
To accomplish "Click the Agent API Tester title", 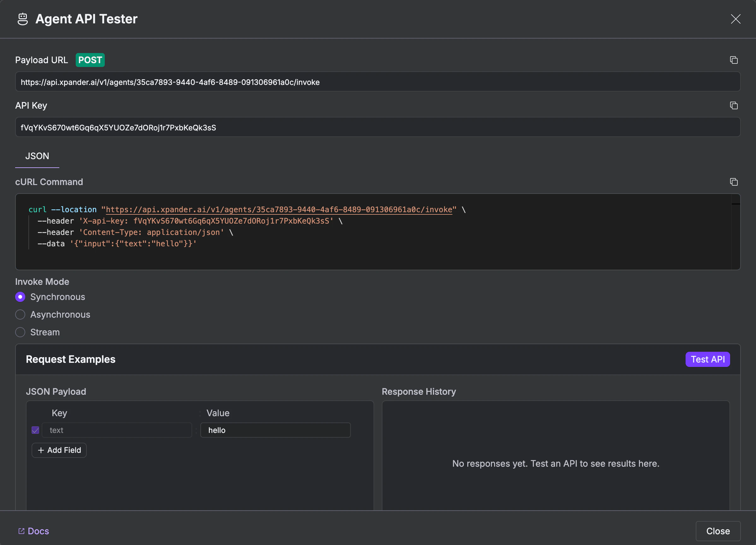I will 86,19.
